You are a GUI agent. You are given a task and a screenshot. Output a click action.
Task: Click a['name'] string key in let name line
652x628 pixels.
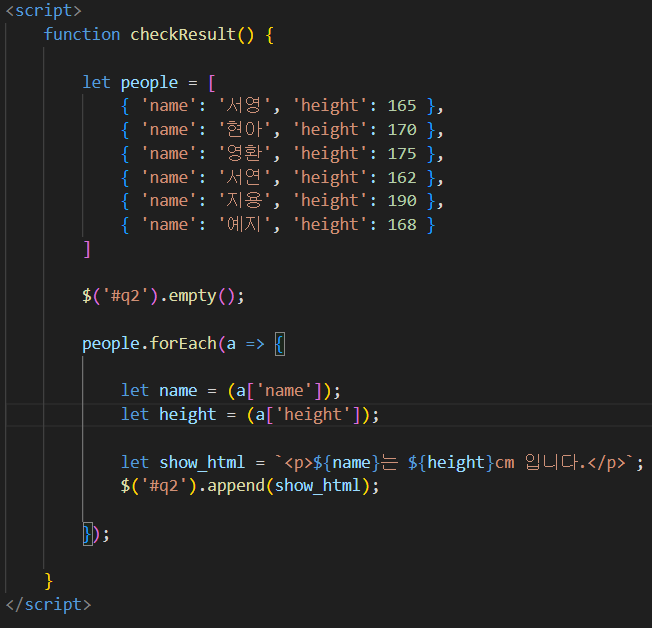click(284, 391)
